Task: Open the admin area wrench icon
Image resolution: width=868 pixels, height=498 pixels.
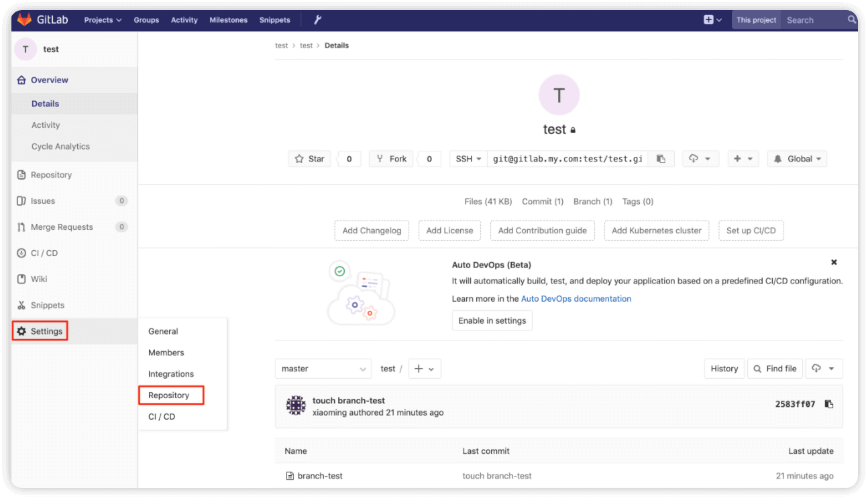Action: click(318, 20)
